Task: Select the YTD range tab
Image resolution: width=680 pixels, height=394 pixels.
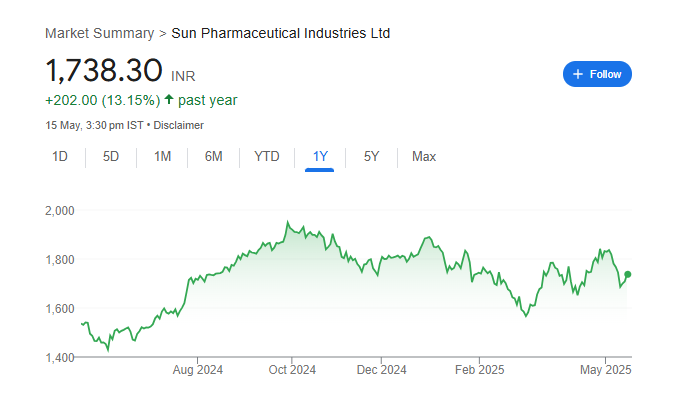Action: (x=267, y=156)
